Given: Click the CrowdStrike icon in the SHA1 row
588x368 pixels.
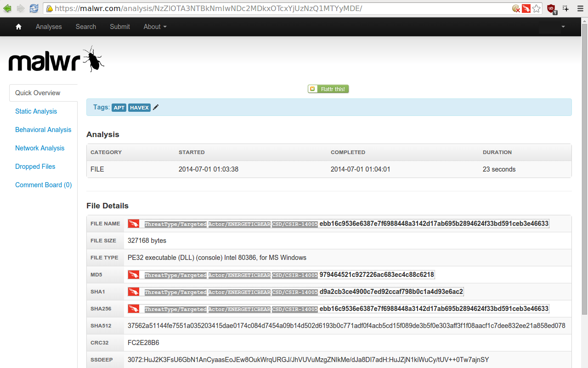Looking at the screenshot, I should 134,292.
